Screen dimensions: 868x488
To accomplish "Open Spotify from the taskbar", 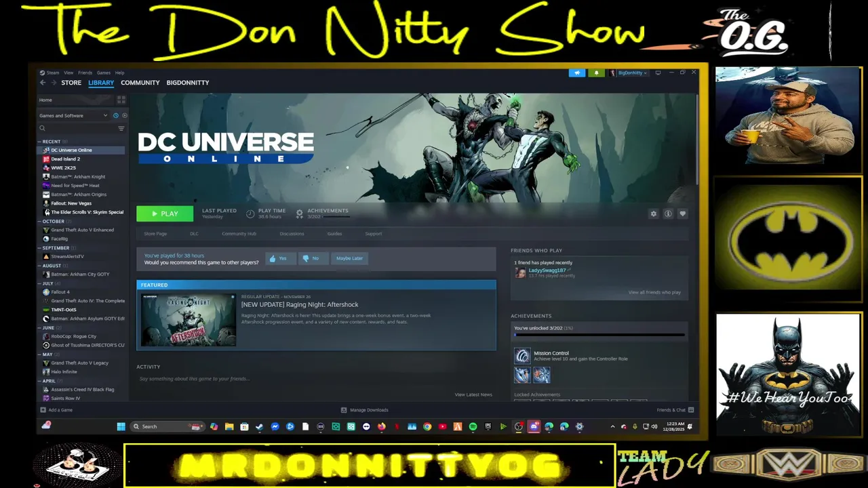I will point(473,426).
